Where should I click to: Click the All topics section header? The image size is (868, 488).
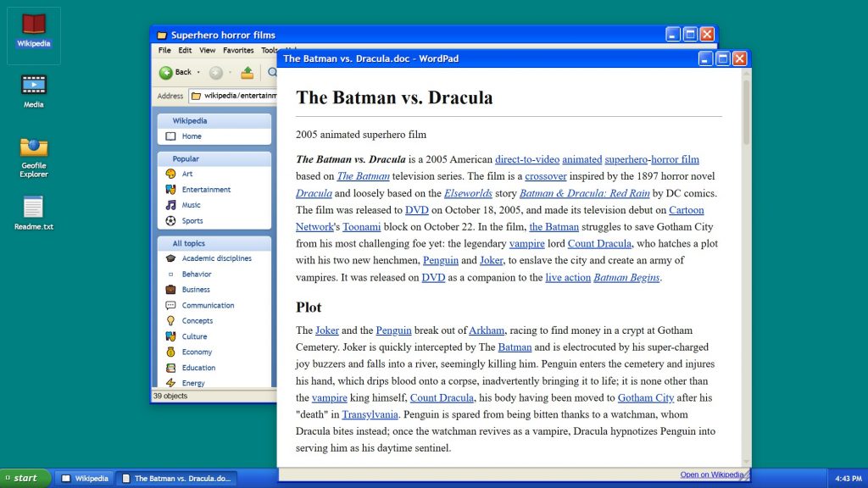tap(214, 243)
